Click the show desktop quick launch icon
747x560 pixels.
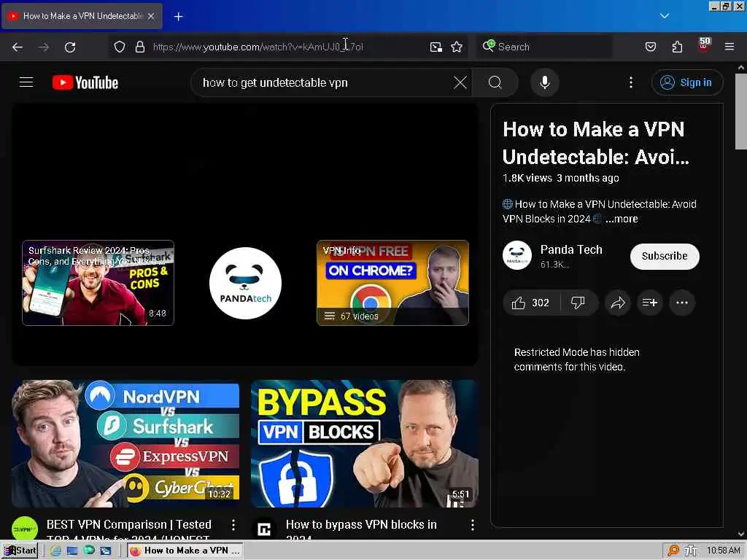click(72, 551)
